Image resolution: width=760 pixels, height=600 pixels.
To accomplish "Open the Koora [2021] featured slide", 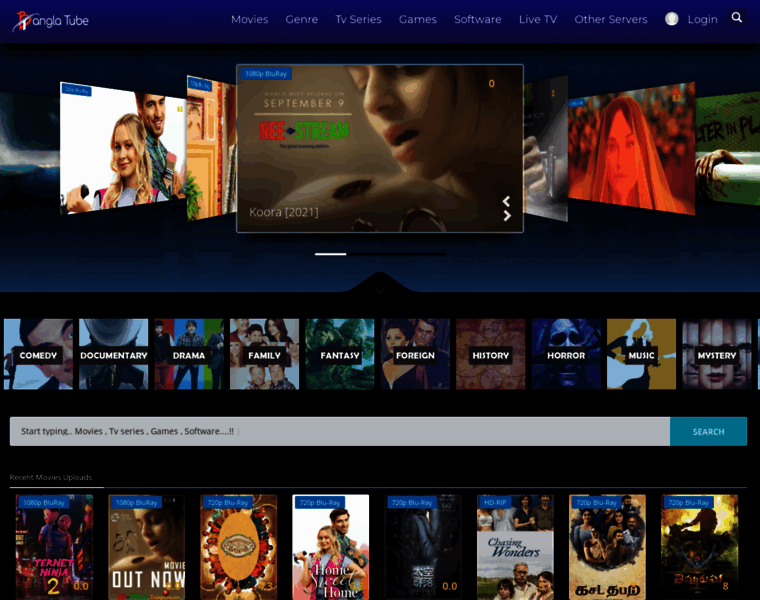I will (380, 148).
